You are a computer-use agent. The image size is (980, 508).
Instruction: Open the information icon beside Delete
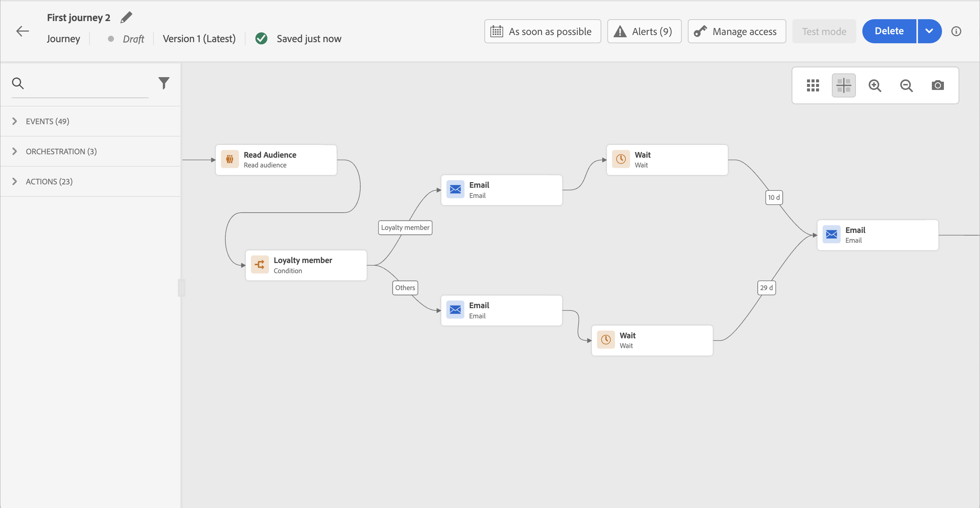tap(956, 31)
